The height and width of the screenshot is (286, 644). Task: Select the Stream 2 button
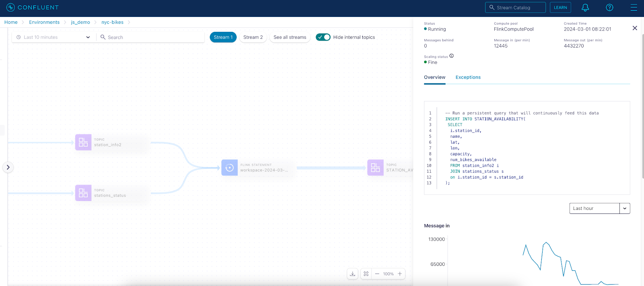point(253,37)
